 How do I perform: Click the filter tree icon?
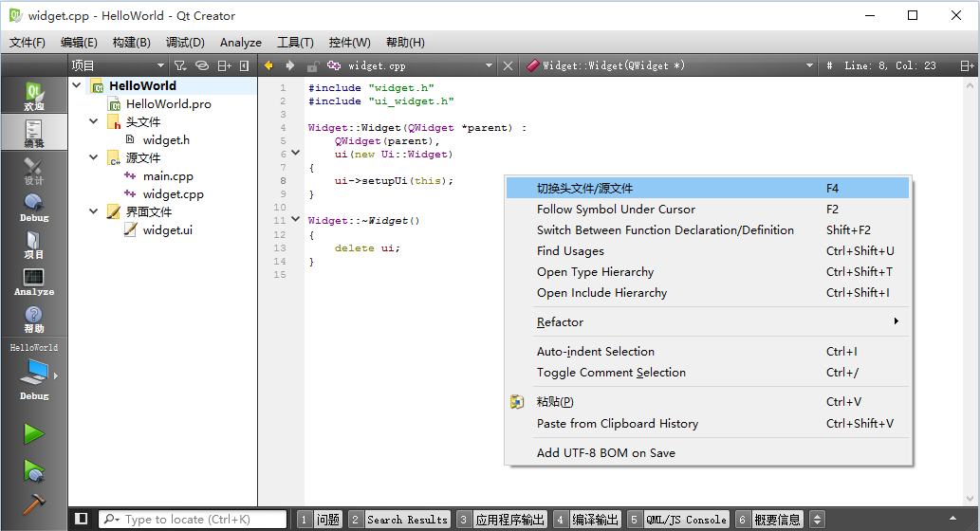pyautogui.click(x=180, y=65)
